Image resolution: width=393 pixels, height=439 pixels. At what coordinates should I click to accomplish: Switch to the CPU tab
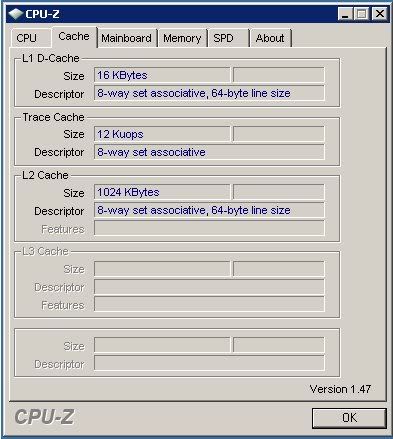[x=31, y=38]
